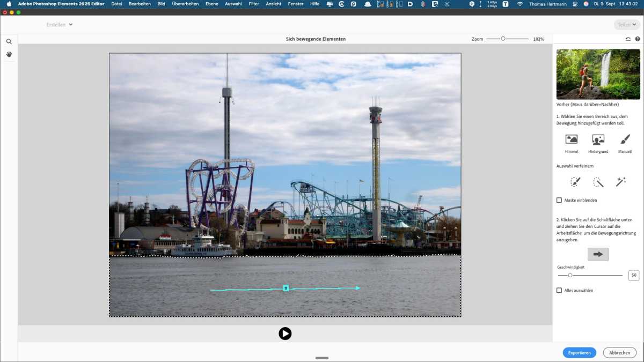Click the speed value field showing 50
Image resolution: width=644 pixels, height=362 pixels.
(634, 275)
